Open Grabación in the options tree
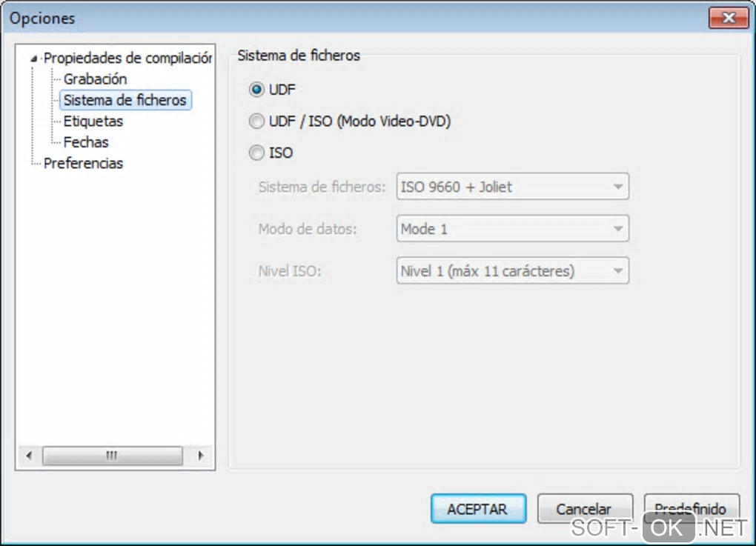 95,79
